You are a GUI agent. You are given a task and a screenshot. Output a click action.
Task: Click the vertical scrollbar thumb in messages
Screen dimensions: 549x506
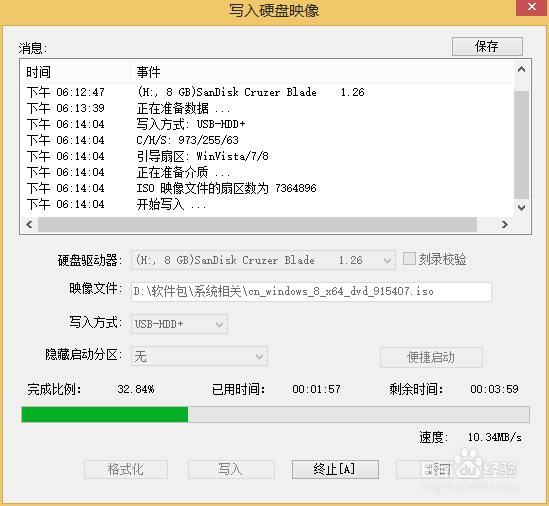click(521, 145)
